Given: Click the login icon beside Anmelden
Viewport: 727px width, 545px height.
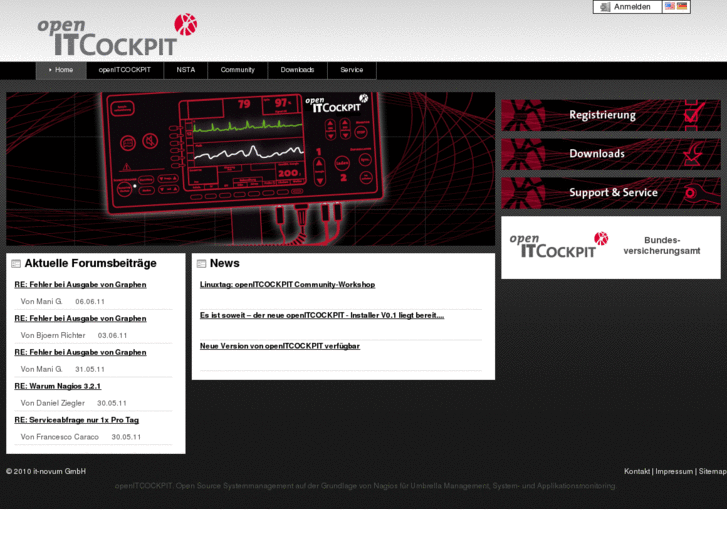Looking at the screenshot, I should [605, 7].
